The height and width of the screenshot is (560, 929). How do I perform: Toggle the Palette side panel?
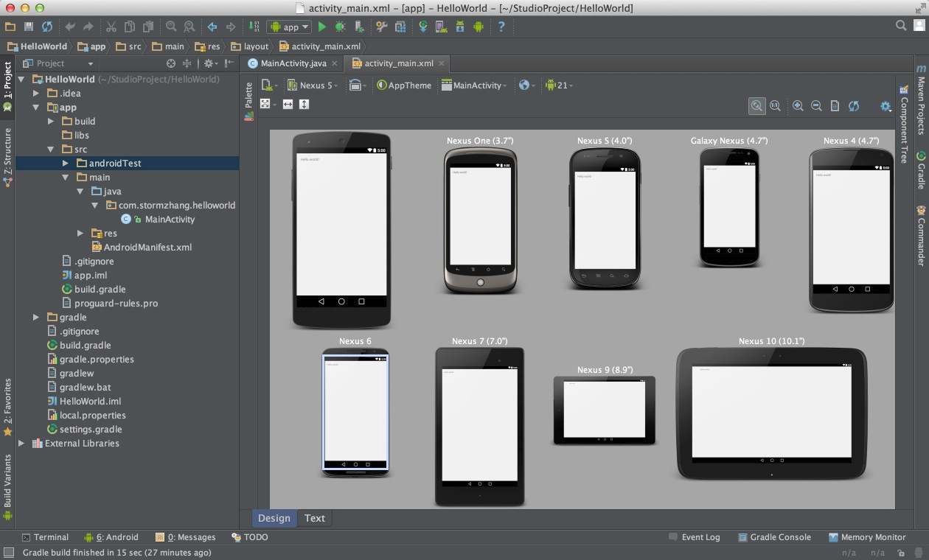248,102
